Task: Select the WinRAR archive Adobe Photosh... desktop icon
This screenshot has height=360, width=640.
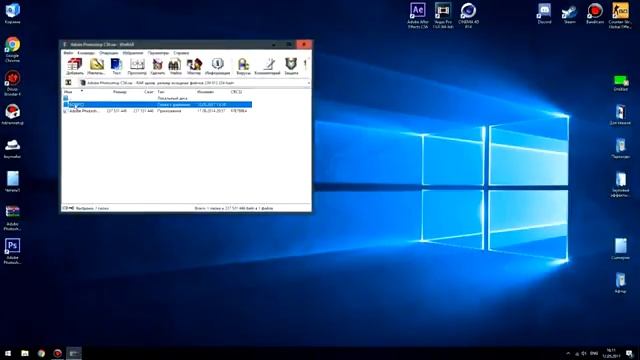Action: click(x=13, y=218)
